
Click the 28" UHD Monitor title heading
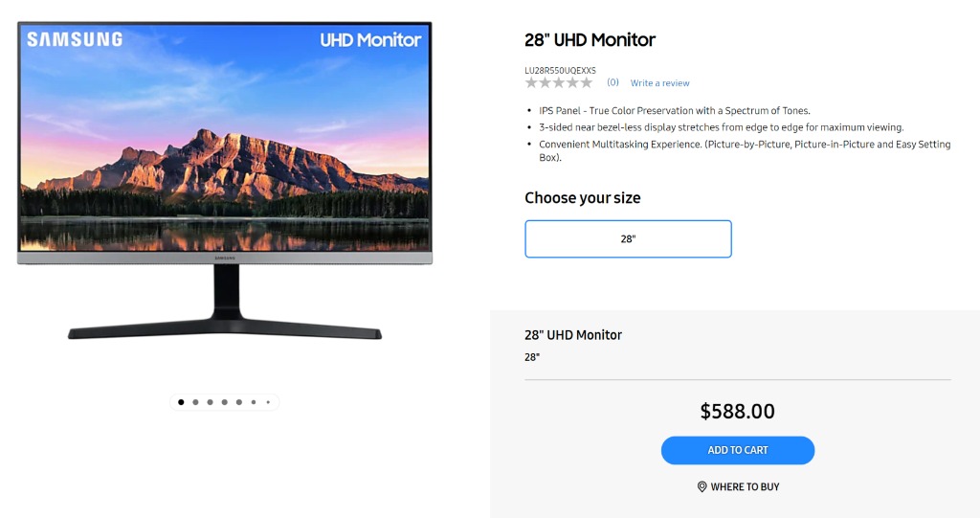pyautogui.click(x=590, y=40)
